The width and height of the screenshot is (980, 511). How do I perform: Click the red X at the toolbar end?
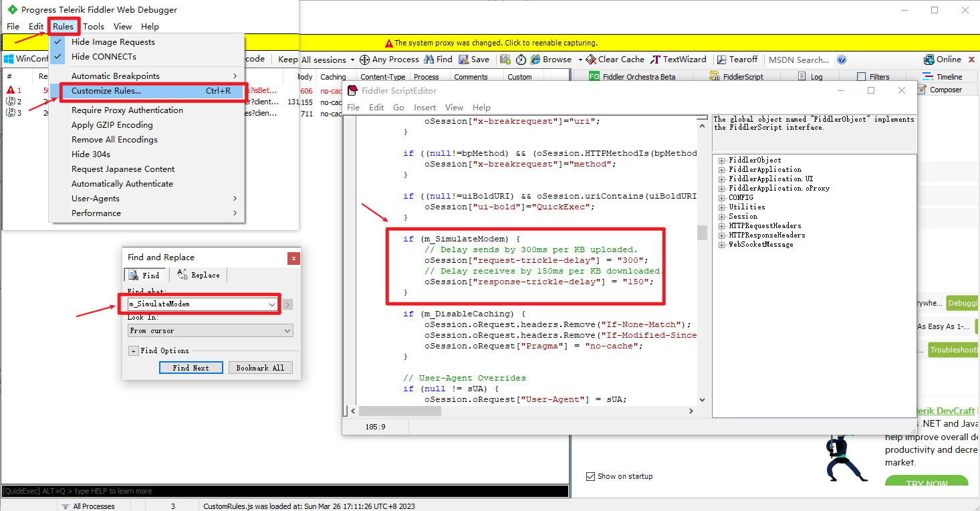pos(973,60)
